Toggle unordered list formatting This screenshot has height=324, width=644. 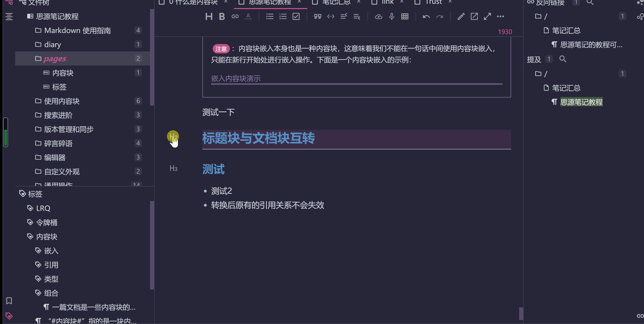270,17
